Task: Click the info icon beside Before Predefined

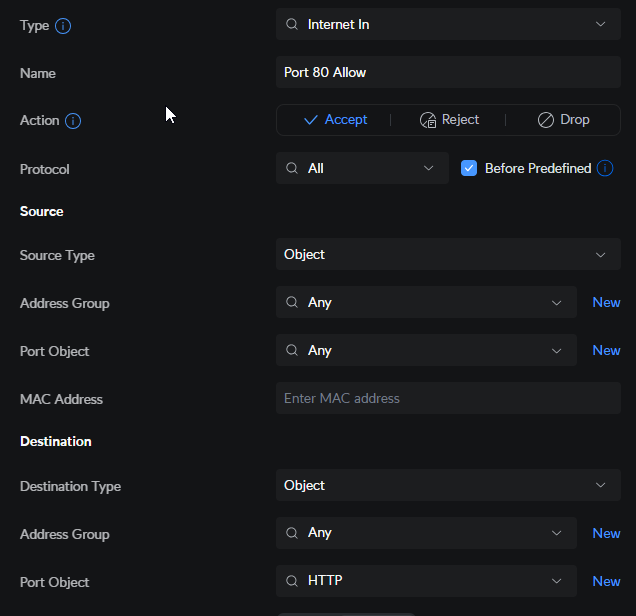Action: 605,168
